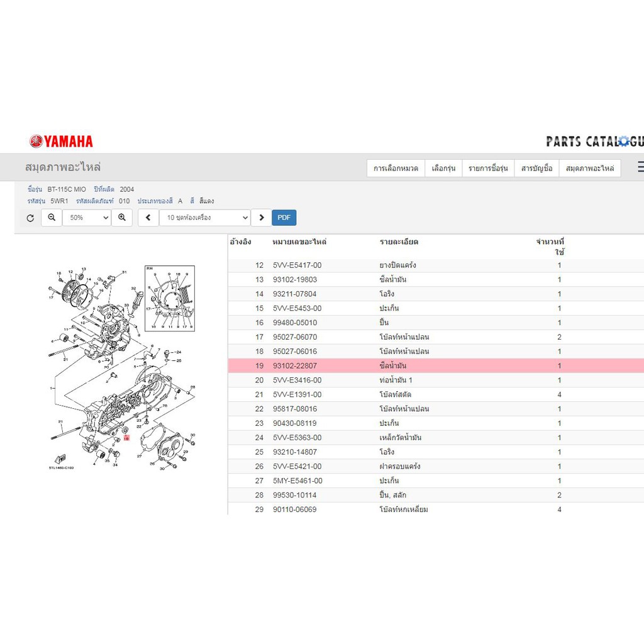Open the hamburger menu icon at top right
The image size is (644, 644).
tap(640, 167)
